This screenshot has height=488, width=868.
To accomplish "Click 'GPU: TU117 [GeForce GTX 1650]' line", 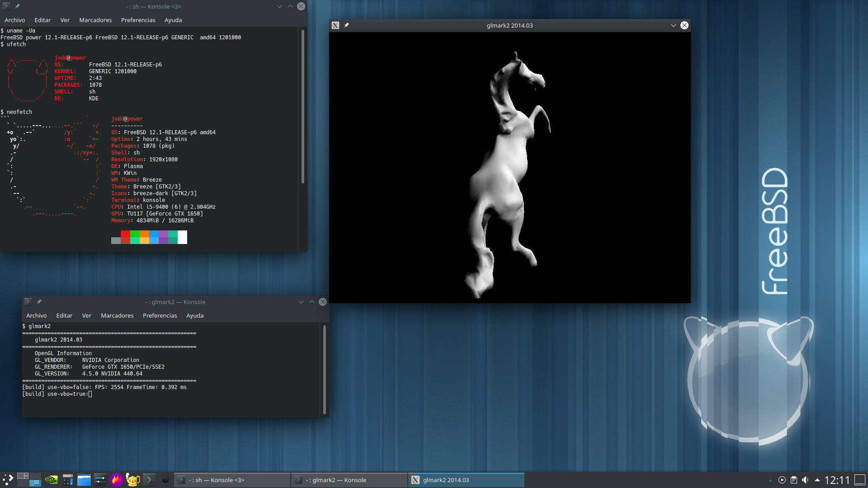I will coord(157,214).
